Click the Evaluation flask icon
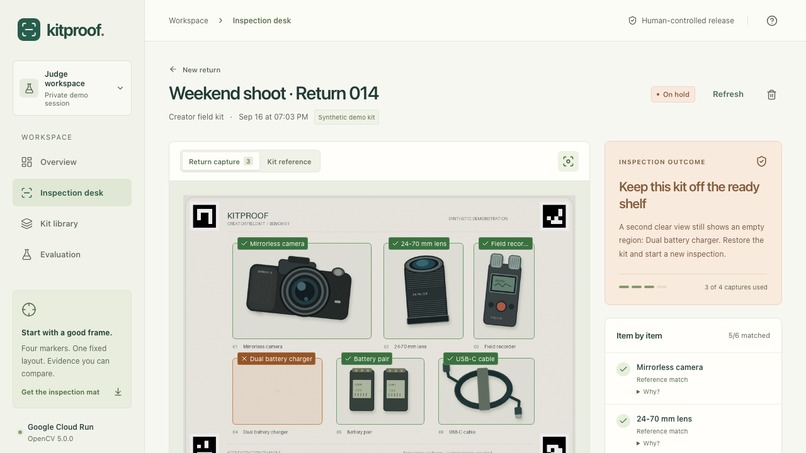The image size is (806, 453). click(27, 255)
